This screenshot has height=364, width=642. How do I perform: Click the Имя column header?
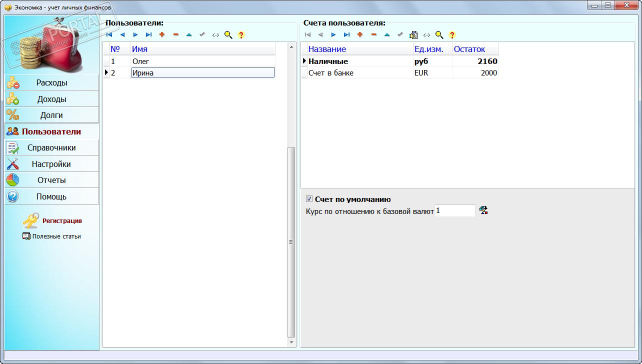pyautogui.click(x=203, y=49)
